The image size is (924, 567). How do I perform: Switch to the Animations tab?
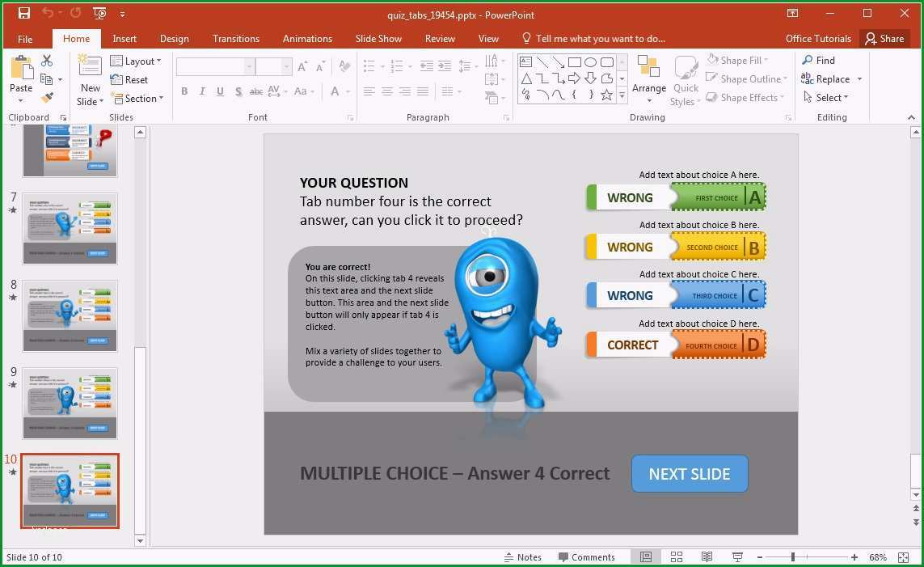point(307,39)
